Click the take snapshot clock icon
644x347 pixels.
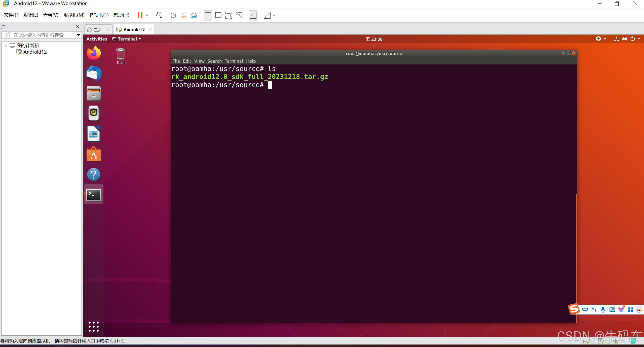tap(173, 15)
